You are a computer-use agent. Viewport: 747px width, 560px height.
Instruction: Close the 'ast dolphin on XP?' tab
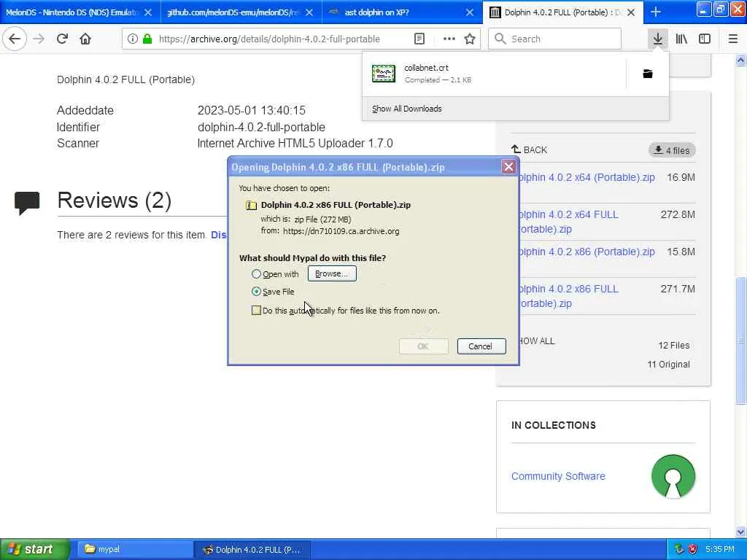tap(470, 12)
